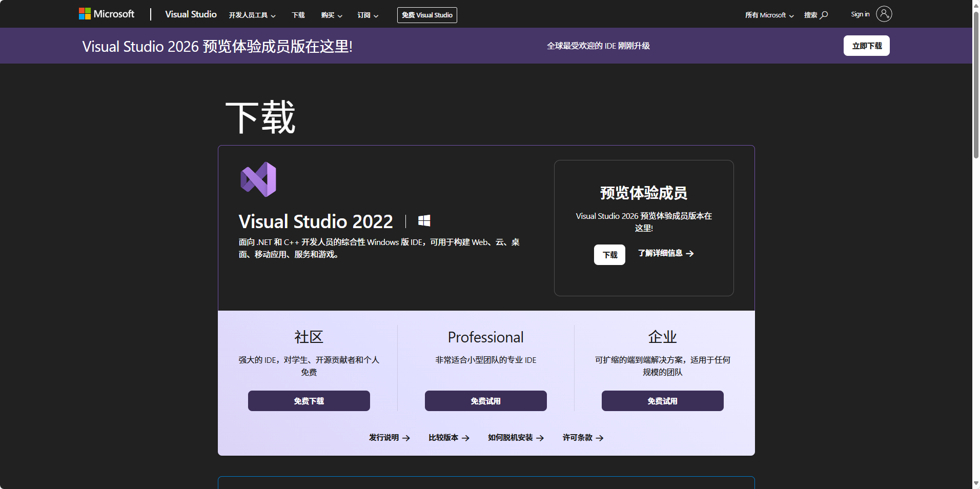Image resolution: width=980 pixels, height=489 pixels.
Task: Click the arrow beside 许可条款
Action: tap(600, 438)
